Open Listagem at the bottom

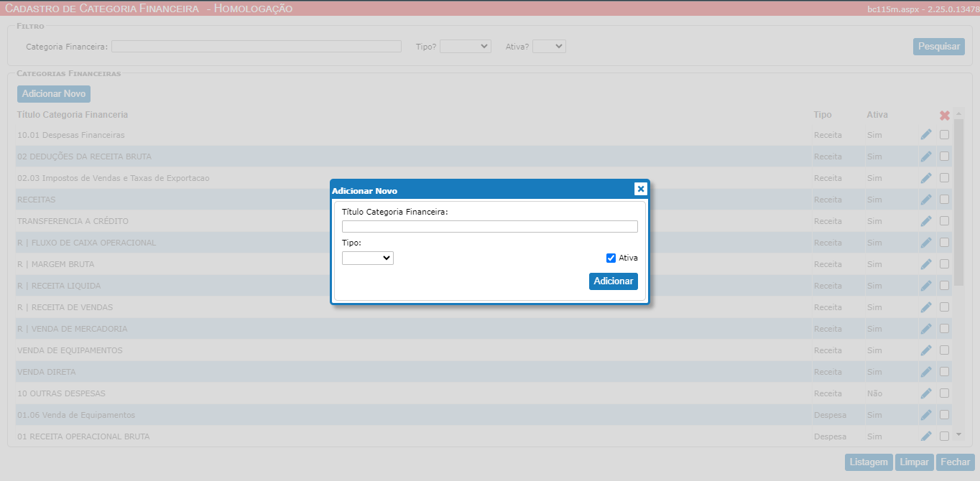point(869,462)
